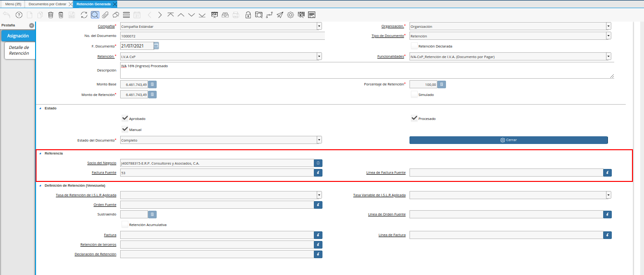Toggle the Retención Declarada checkbox
This screenshot has height=275, width=644.
pyautogui.click(x=414, y=46)
